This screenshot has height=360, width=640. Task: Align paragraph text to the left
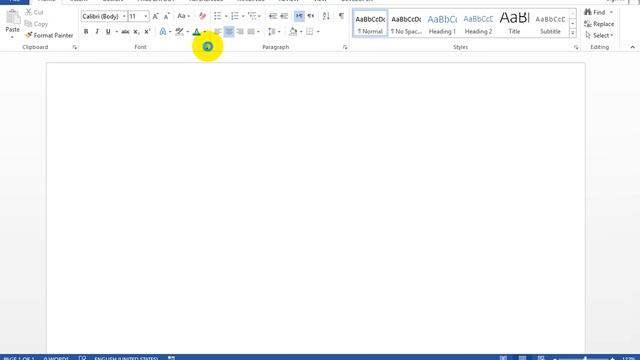(x=218, y=31)
